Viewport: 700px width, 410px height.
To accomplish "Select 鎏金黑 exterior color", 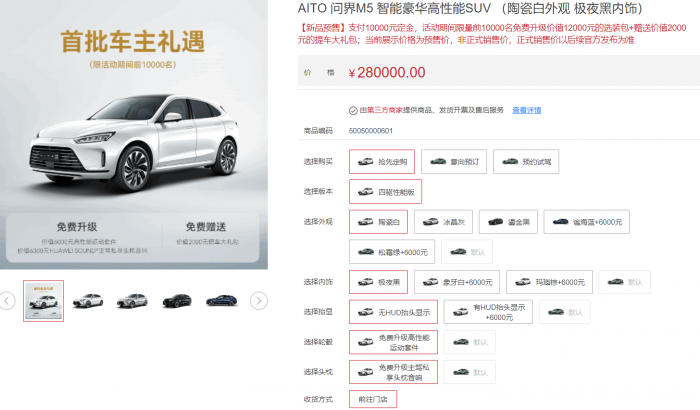I will click(x=508, y=222).
